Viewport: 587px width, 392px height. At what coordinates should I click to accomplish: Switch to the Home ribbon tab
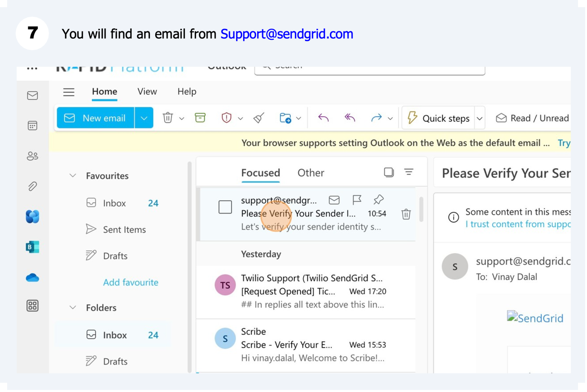[104, 91]
